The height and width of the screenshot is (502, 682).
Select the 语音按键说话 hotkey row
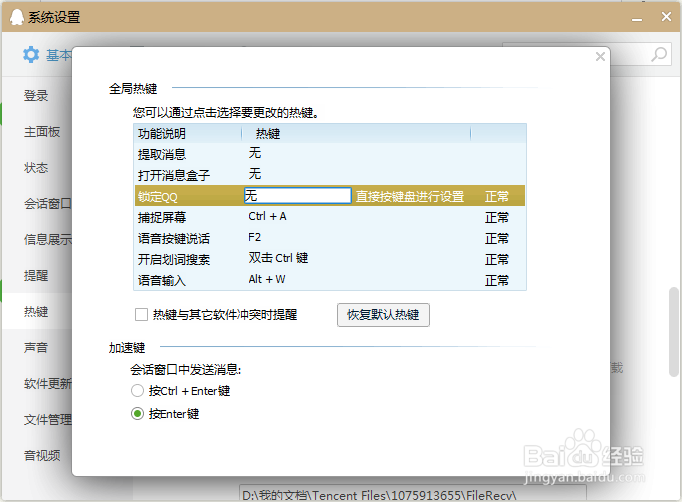[330, 238]
